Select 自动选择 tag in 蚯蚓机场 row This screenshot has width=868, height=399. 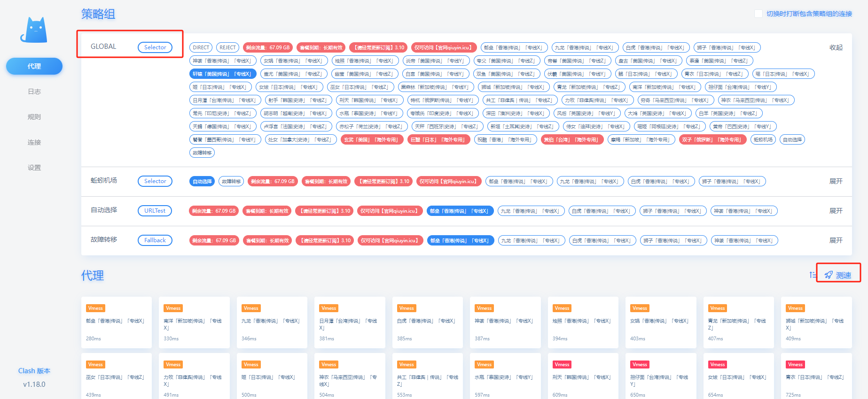[x=202, y=181]
